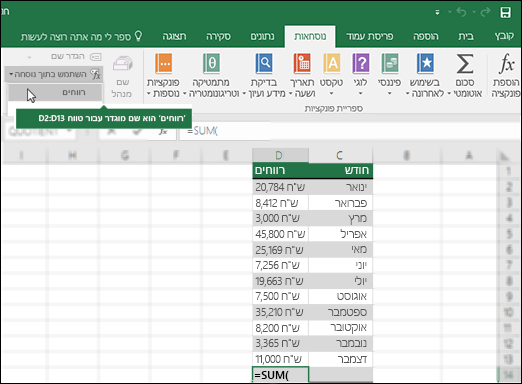Click the Define Name tag icon

point(96,57)
